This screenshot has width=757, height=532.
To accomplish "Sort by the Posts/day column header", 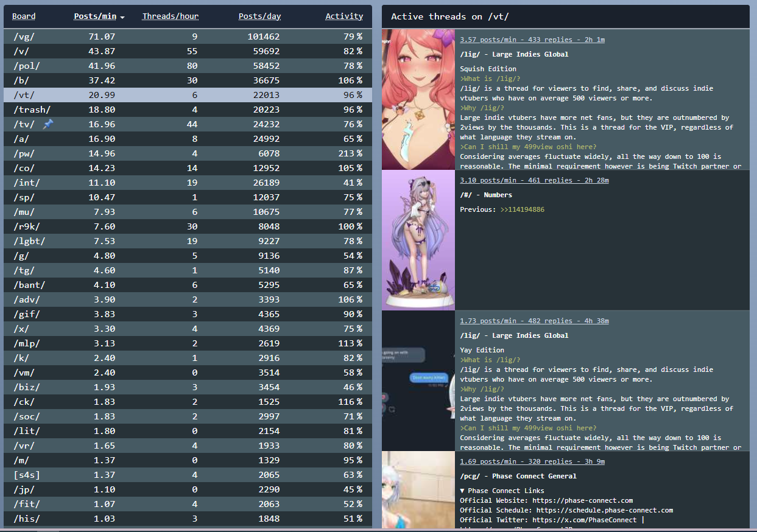I will pyautogui.click(x=259, y=16).
